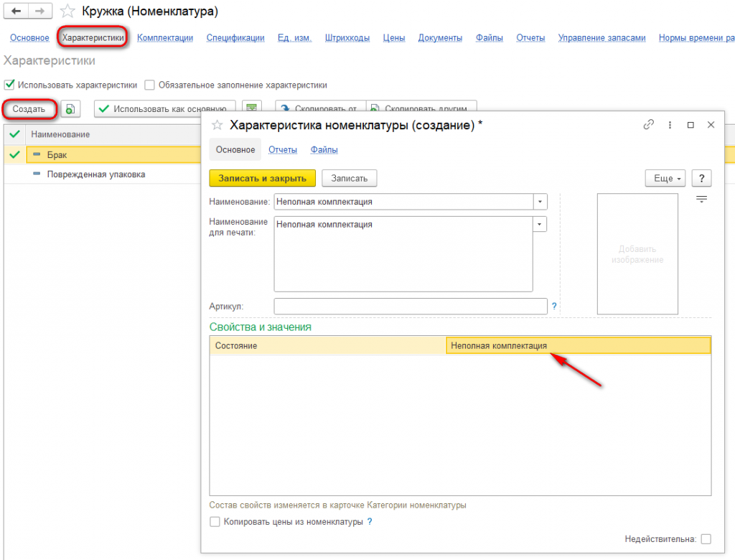The width and height of the screenshot is (735, 560).
Task: Click the Создать button
Action: [29, 109]
